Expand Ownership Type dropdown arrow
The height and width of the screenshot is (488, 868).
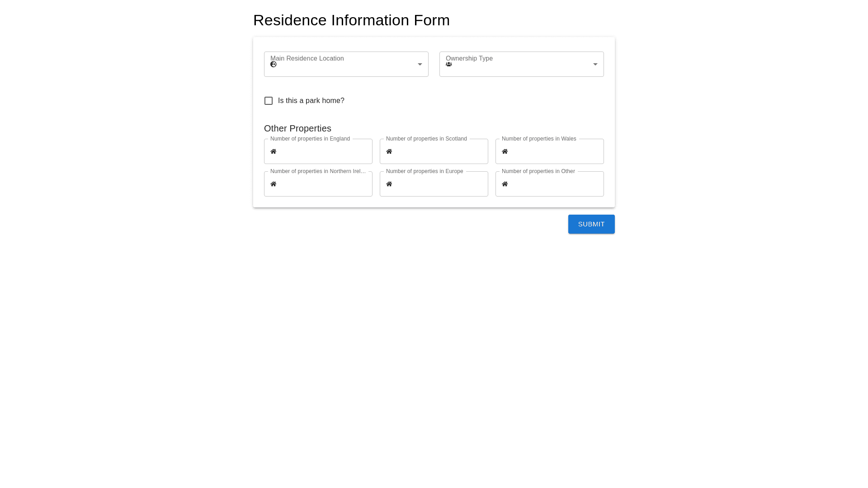tap(595, 64)
